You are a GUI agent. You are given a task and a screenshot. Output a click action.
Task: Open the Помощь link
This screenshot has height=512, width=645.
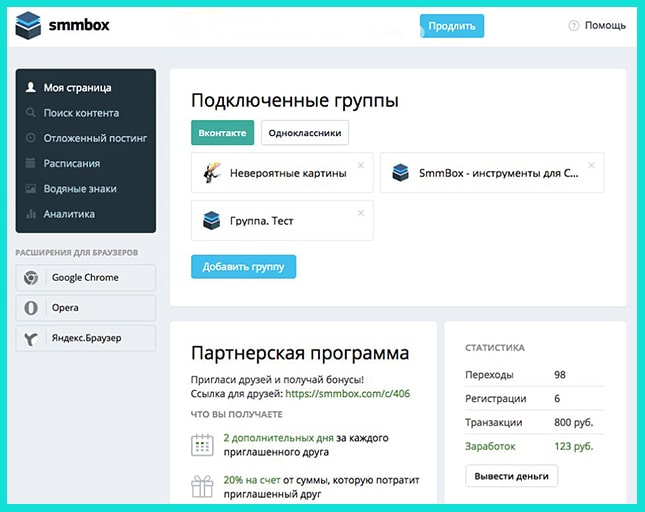pos(605,25)
